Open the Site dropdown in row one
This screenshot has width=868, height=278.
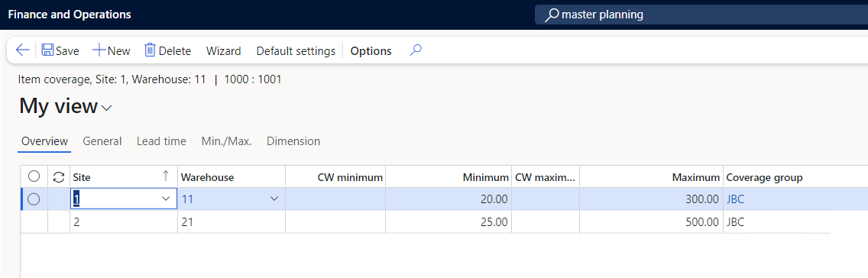[x=165, y=199]
